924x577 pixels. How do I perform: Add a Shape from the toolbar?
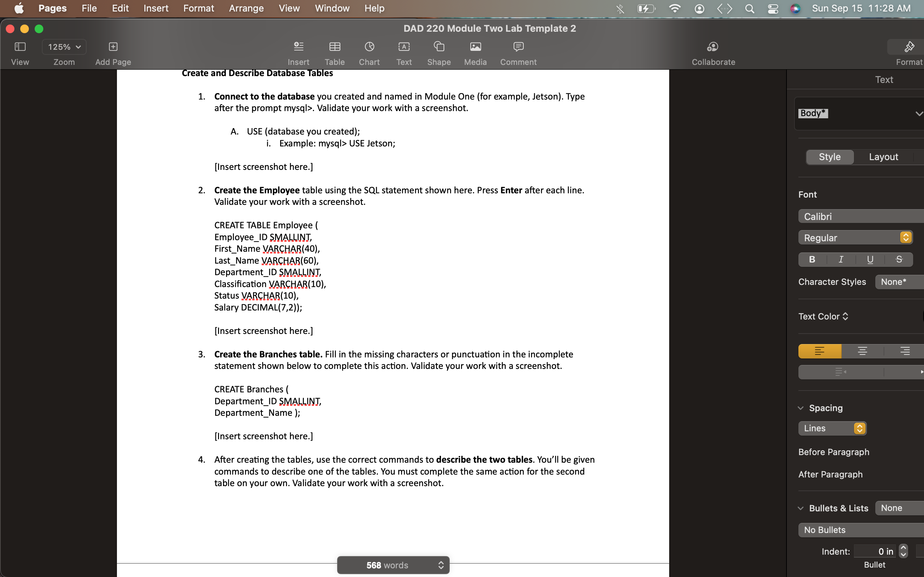[439, 47]
